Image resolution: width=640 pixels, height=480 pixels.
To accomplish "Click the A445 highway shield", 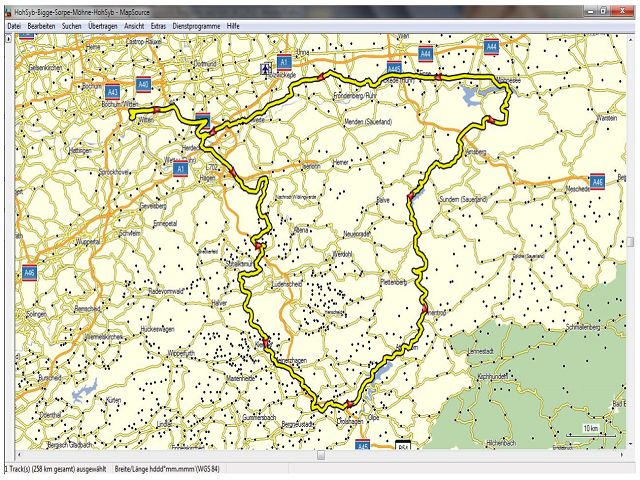I will (394, 68).
